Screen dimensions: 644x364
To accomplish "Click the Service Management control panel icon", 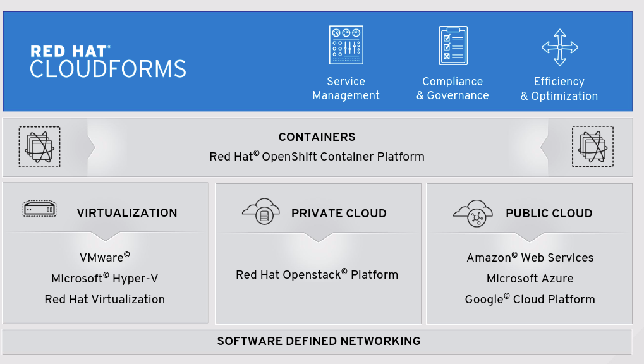I will [x=346, y=45].
